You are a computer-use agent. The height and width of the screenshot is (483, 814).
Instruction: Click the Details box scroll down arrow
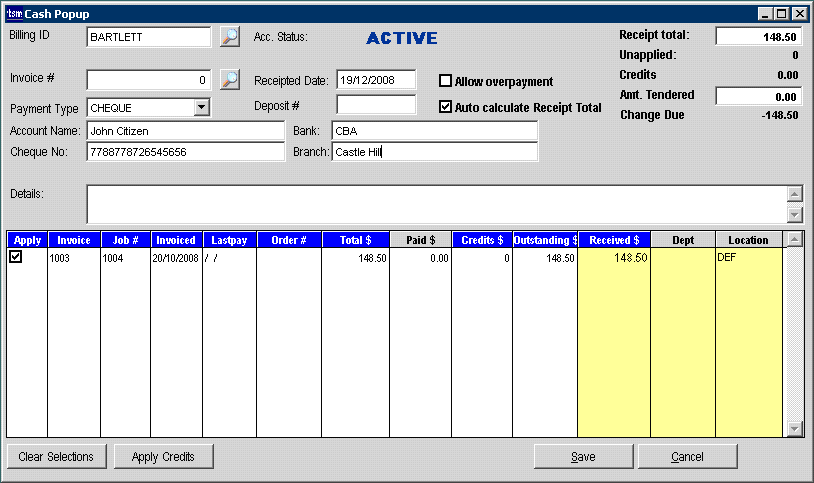coord(795,215)
